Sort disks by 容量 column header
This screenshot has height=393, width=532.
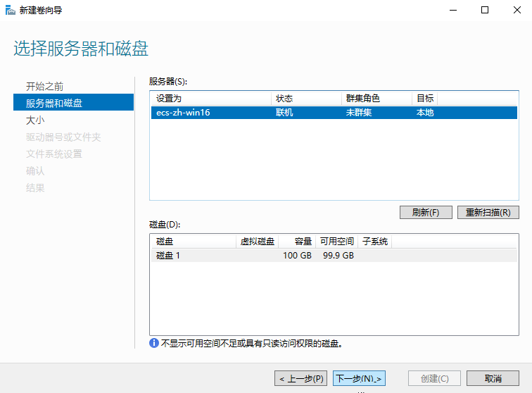[x=297, y=242]
